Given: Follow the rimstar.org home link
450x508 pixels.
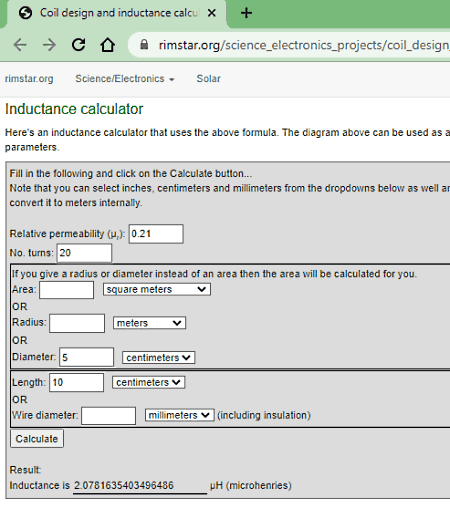Looking at the screenshot, I should pos(29,79).
